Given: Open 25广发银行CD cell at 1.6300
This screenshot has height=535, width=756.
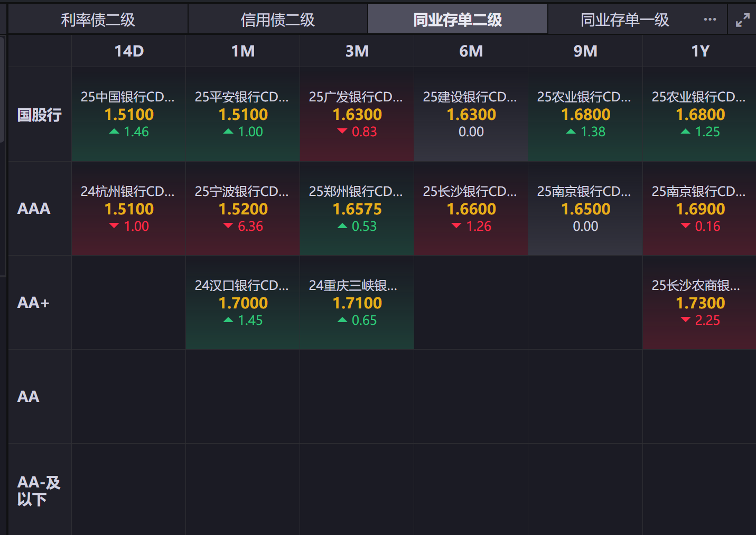Looking at the screenshot, I should pos(357,114).
